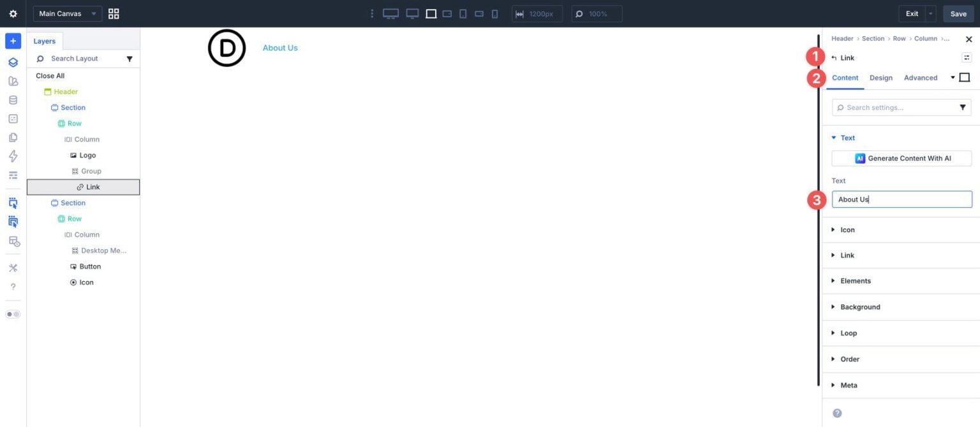The image size is (980, 427).
Task: Select the tablet portrait view icon
Action: 463,13
